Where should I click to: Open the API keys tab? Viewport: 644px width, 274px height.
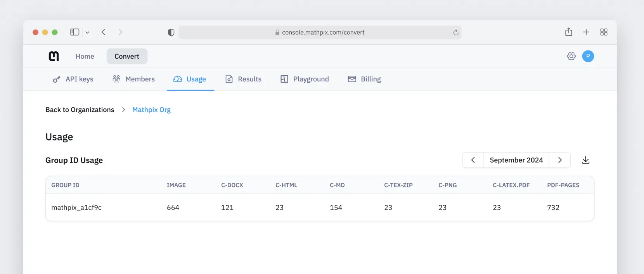pos(73,79)
